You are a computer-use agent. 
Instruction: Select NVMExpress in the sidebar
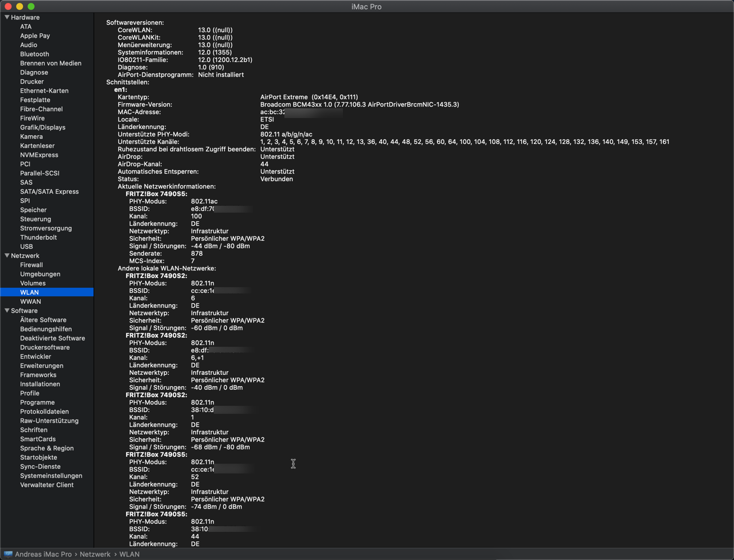[39, 155]
